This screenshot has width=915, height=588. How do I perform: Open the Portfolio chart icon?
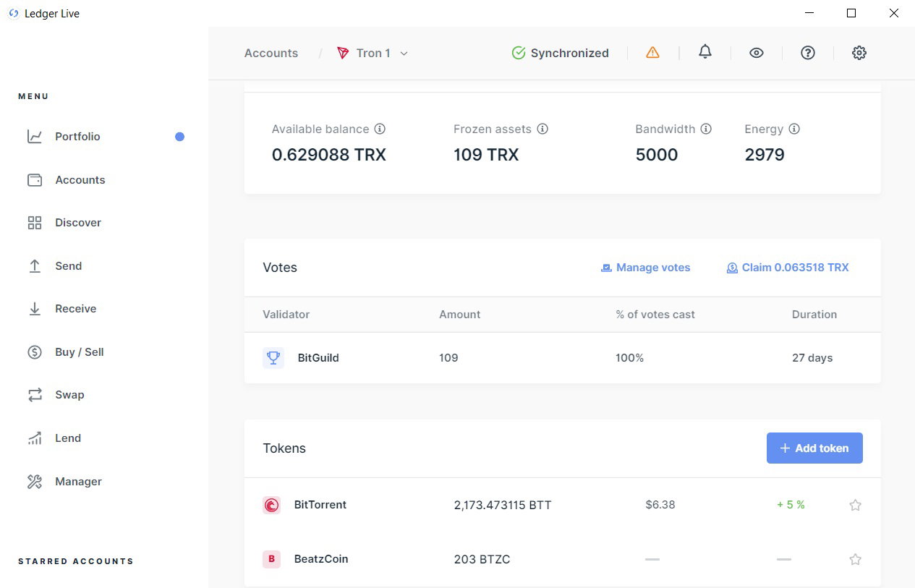(x=35, y=137)
